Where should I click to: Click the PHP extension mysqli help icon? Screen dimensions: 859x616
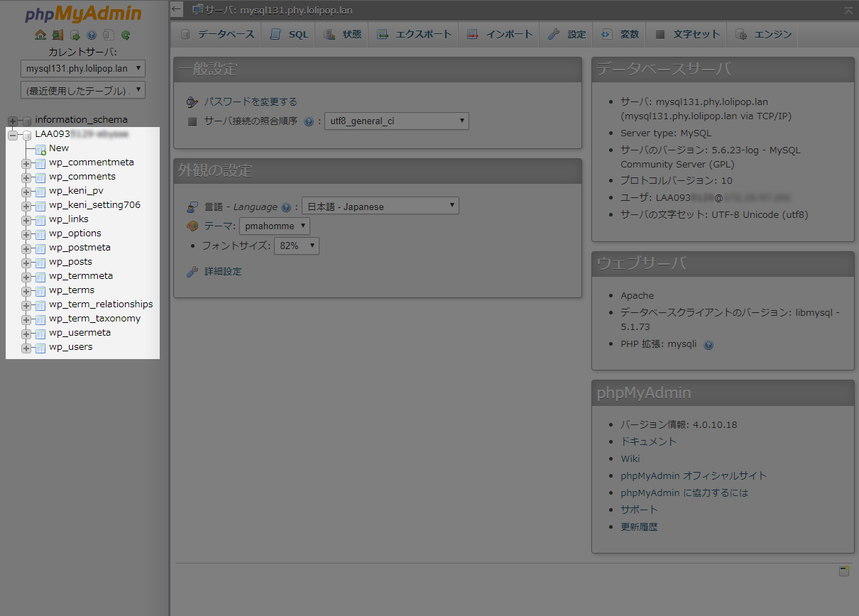point(708,344)
